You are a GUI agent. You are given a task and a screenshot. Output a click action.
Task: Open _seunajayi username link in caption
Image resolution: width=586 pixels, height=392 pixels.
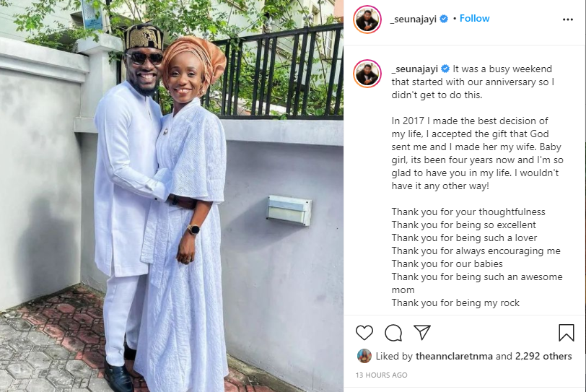click(x=415, y=69)
